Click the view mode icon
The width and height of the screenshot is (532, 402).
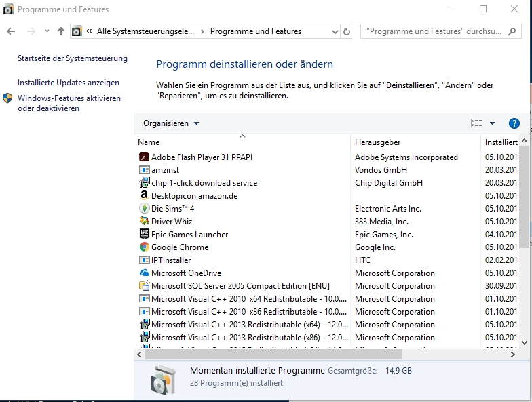tap(476, 123)
